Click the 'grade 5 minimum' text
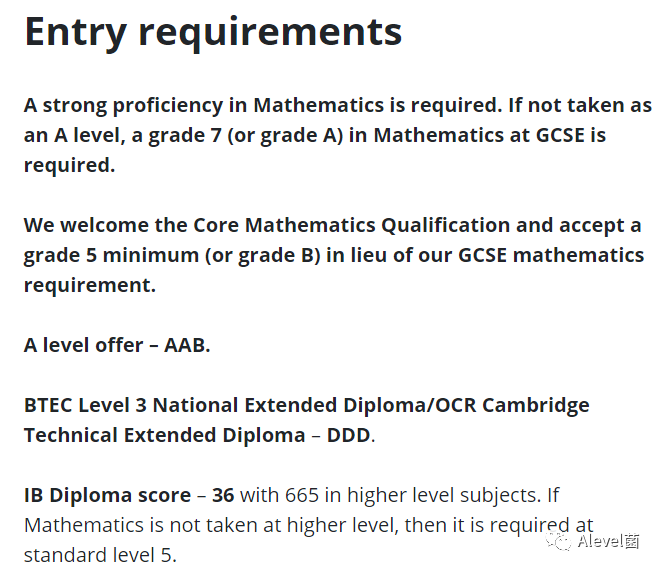 click(111, 255)
